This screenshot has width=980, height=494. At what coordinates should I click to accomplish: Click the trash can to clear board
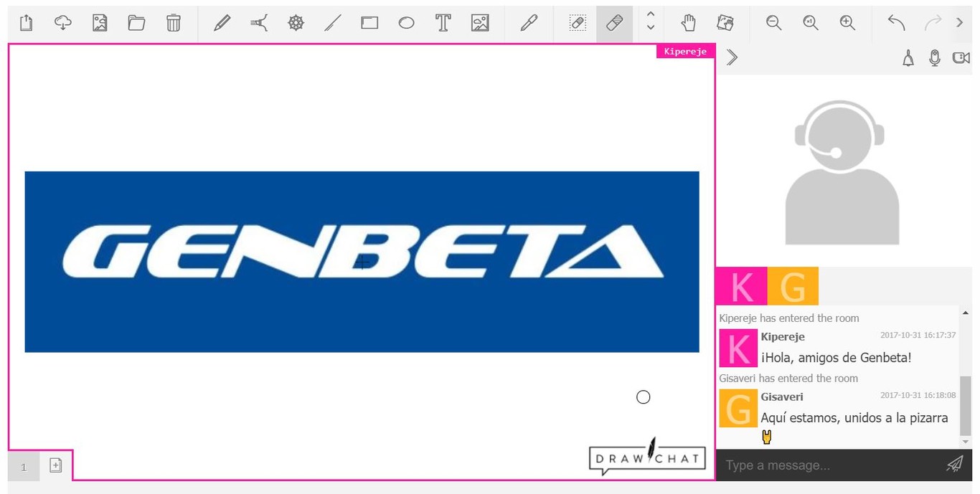(x=174, y=23)
